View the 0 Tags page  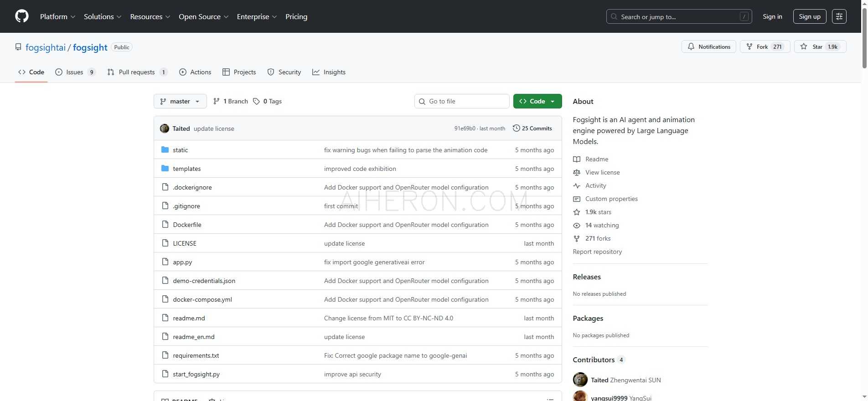pyautogui.click(x=268, y=101)
